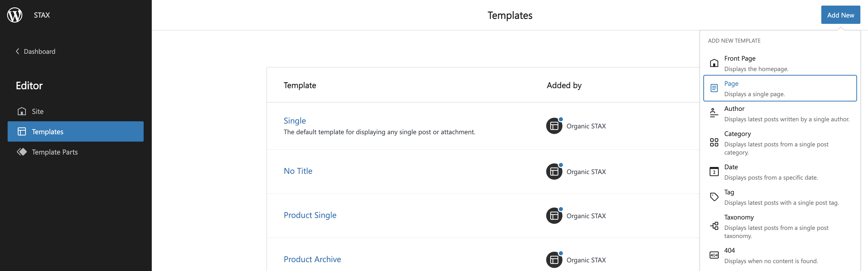Click the Template Parts diamond icon
Viewport: 868px width, 271px height.
(x=22, y=152)
